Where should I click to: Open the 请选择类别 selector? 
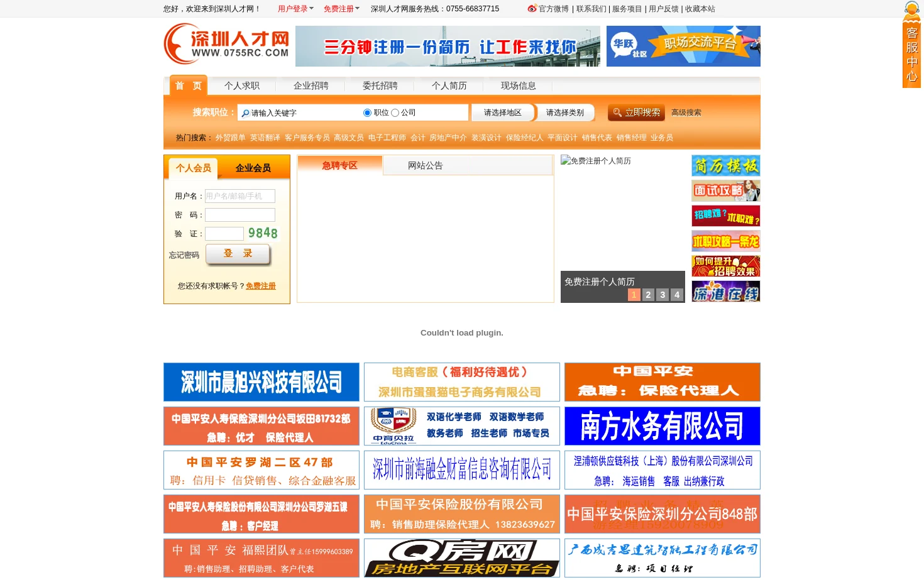click(565, 112)
